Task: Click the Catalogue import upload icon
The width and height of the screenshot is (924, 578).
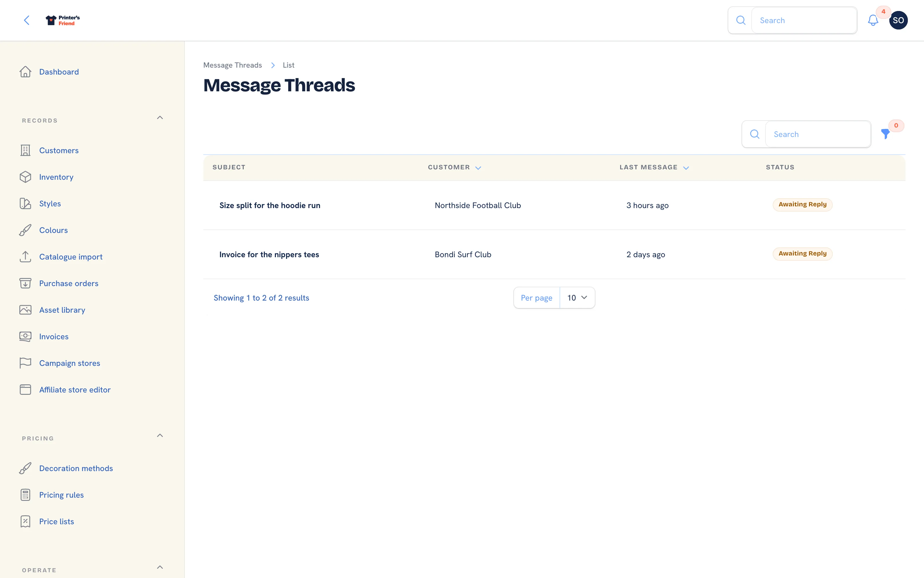Action: (25, 257)
